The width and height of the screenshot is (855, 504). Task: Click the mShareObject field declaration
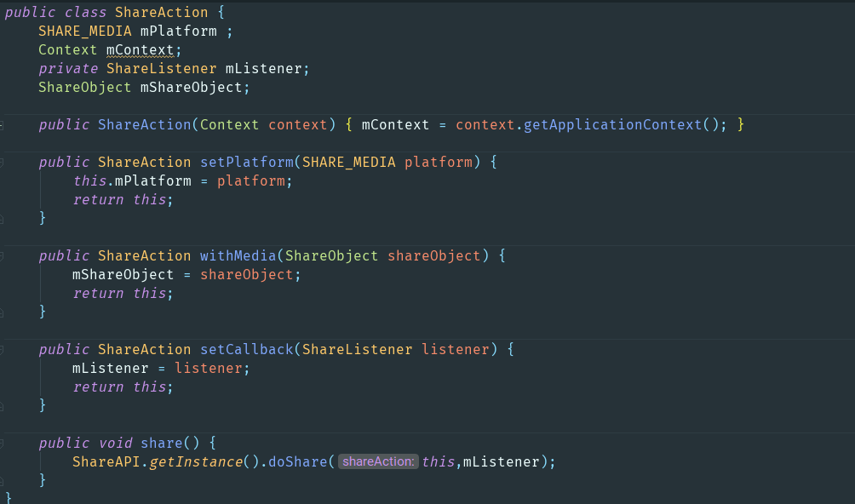point(191,87)
